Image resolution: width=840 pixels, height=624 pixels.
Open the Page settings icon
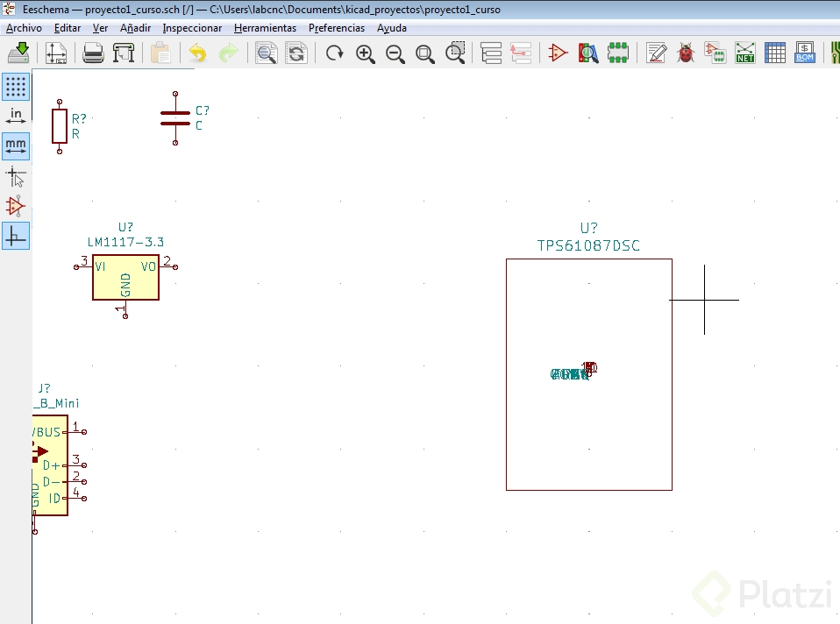(x=56, y=53)
